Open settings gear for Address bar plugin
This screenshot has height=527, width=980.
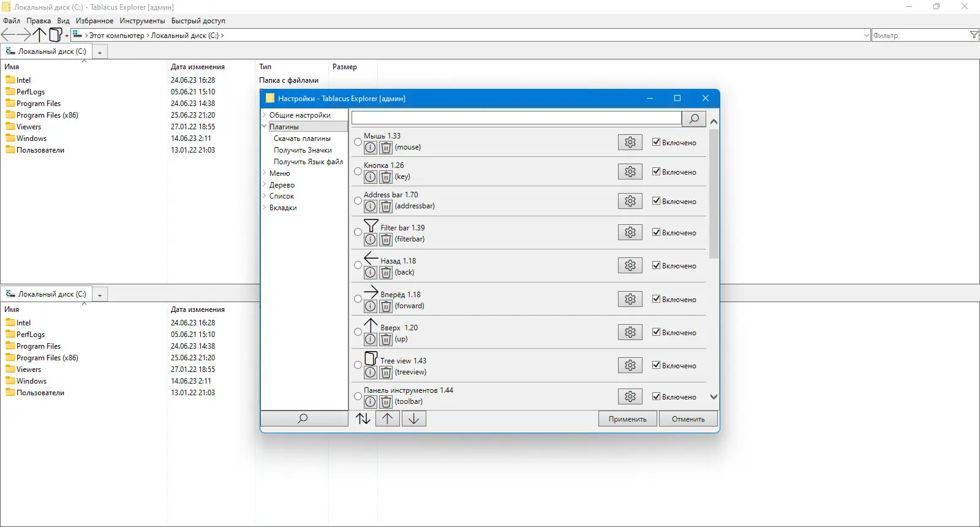click(x=630, y=201)
